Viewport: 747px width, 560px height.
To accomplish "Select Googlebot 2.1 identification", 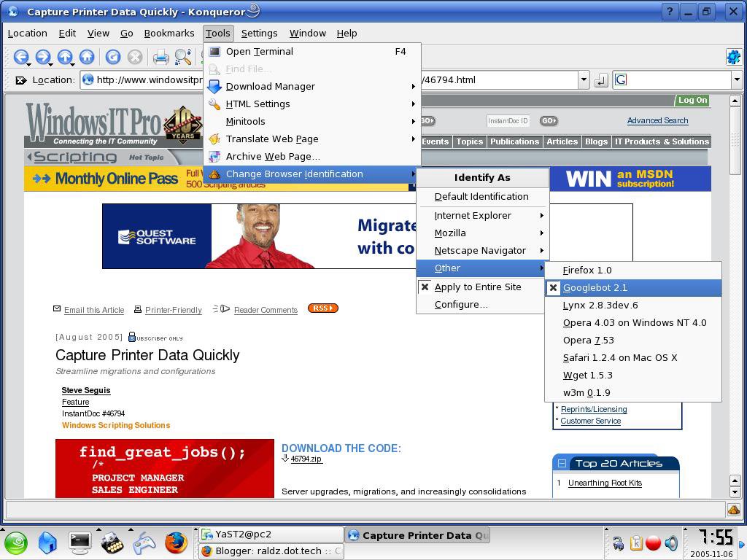I will click(633, 287).
